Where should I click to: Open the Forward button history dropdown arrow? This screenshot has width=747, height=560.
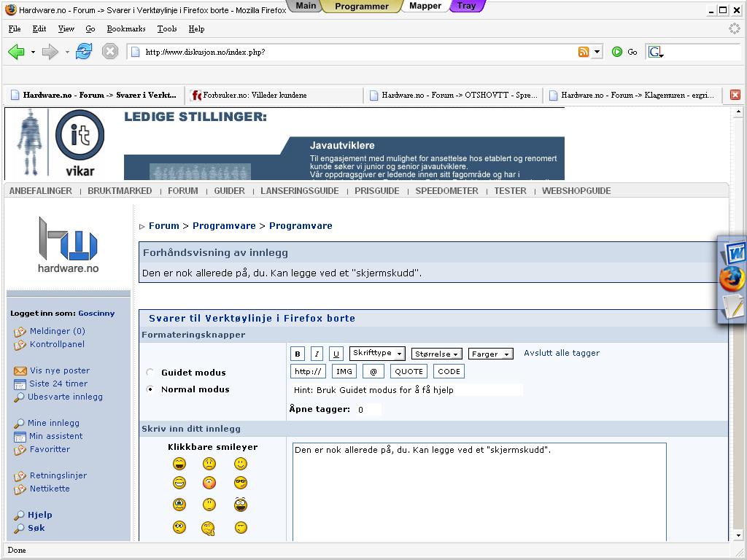(67, 52)
